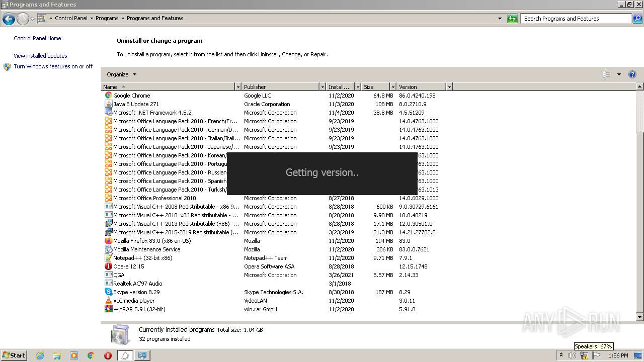Sort list by Name column header
644x362 pixels.
point(168,87)
